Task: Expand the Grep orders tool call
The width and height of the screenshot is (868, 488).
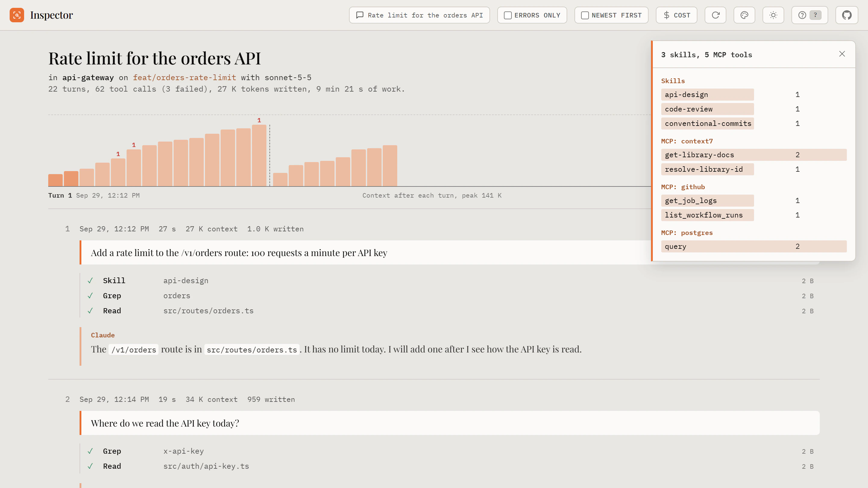Action: pyautogui.click(x=450, y=296)
